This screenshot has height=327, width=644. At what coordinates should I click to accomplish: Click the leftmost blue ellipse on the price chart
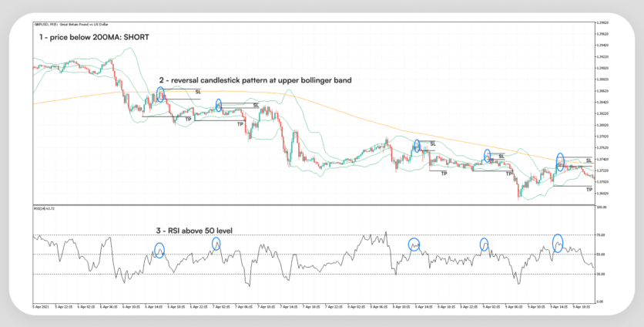(x=160, y=94)
